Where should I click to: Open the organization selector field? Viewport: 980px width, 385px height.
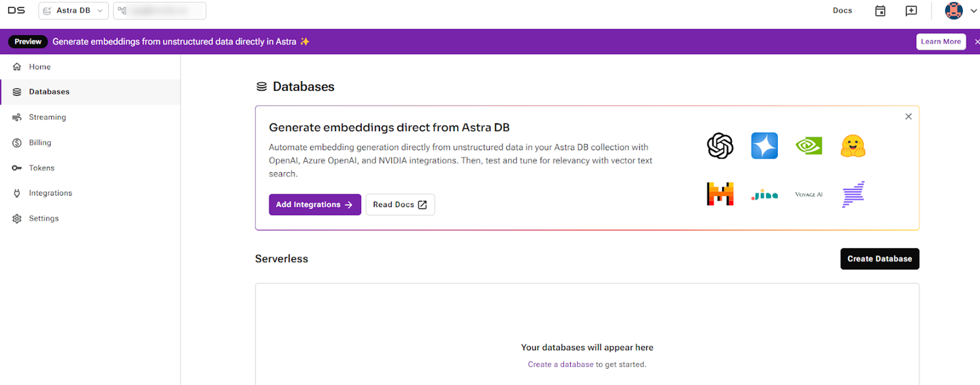point(160,11)
